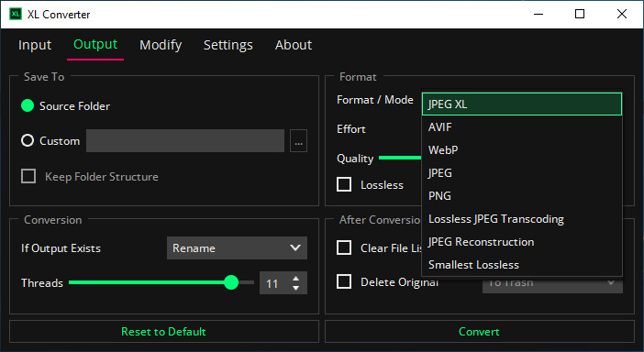644x352 pixels.
Task: Click the Reset to Default button
Action: (x=164, y=332)
